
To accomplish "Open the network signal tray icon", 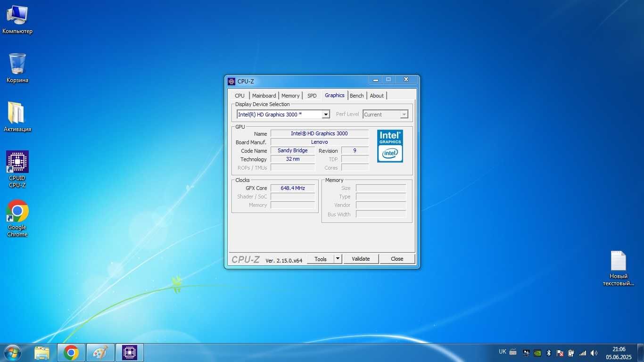I will [x=583, y=353].
